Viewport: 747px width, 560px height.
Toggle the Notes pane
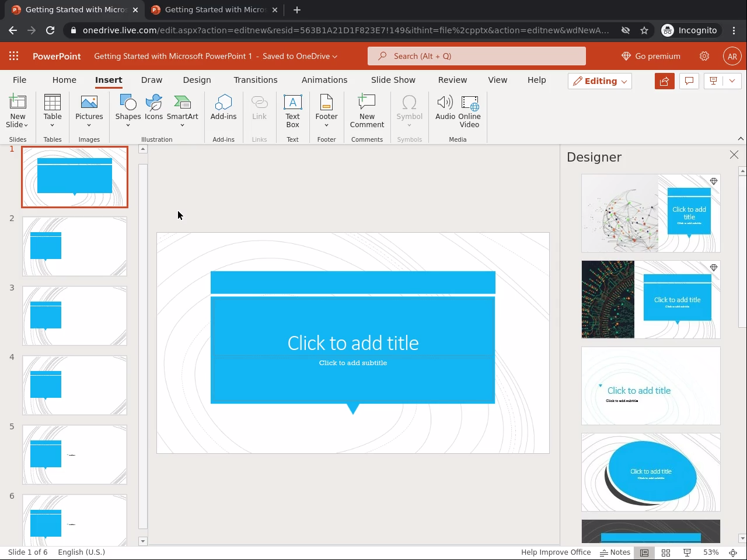click(615, 552)
